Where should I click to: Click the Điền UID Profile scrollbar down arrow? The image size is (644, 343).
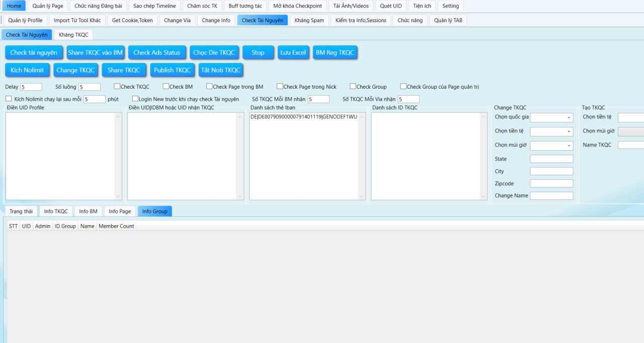click(x=118, y=196)
